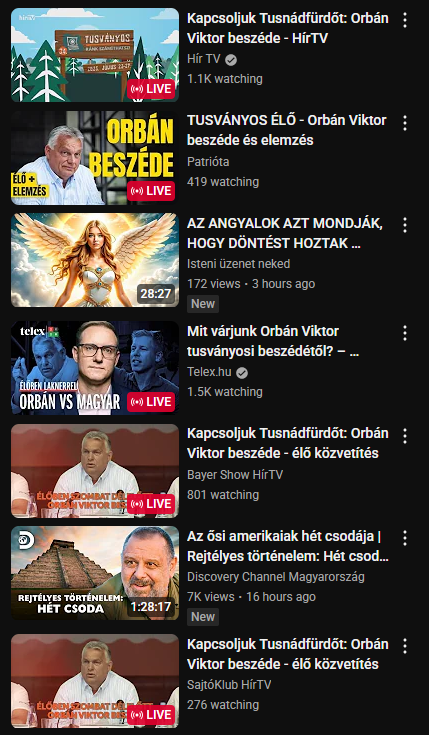Open options menu for Patrióta TUSVÁNYOS ÉLŐ video
Viewport: 429px width, 735px height.
click(405, 123)
